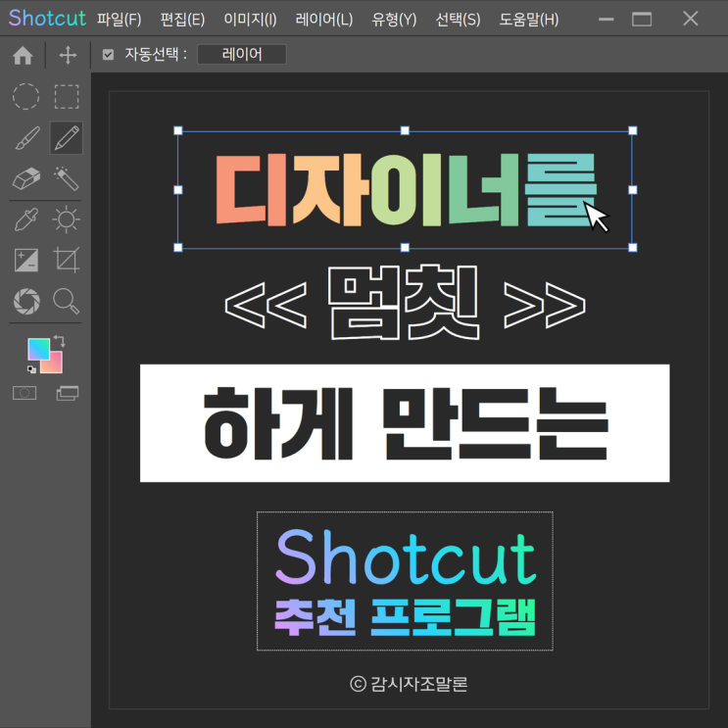This screenshot has width=728, height=728.
Task: Swap foreground and background colors
Action: (x=59, y=341)
